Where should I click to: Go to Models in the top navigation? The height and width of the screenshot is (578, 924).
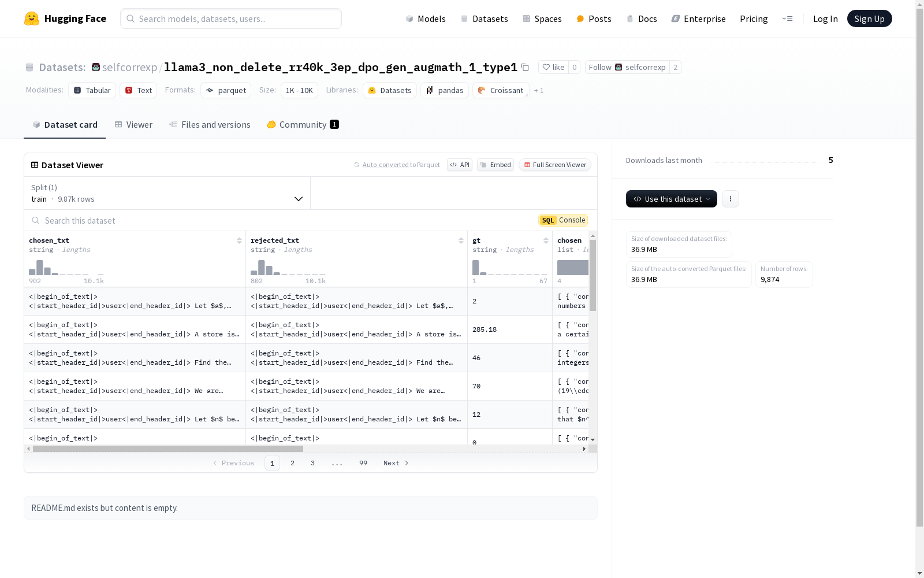(426, 18)
